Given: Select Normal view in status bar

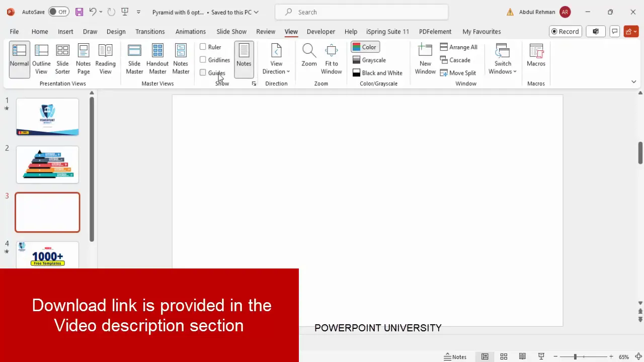Looking at the screenshot, I should tap(485, 356).
